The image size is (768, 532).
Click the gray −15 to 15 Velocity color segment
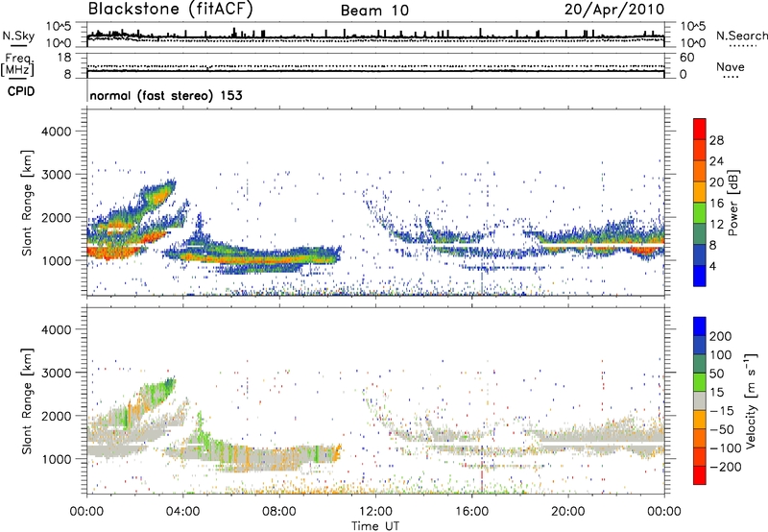click(x=700, y=400)
